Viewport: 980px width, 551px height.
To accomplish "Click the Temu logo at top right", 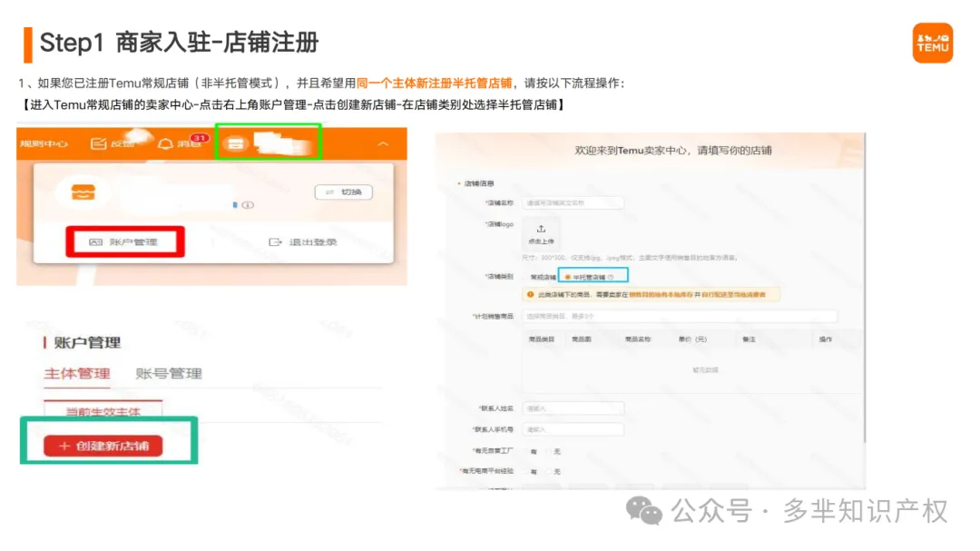I will point(932,43).
